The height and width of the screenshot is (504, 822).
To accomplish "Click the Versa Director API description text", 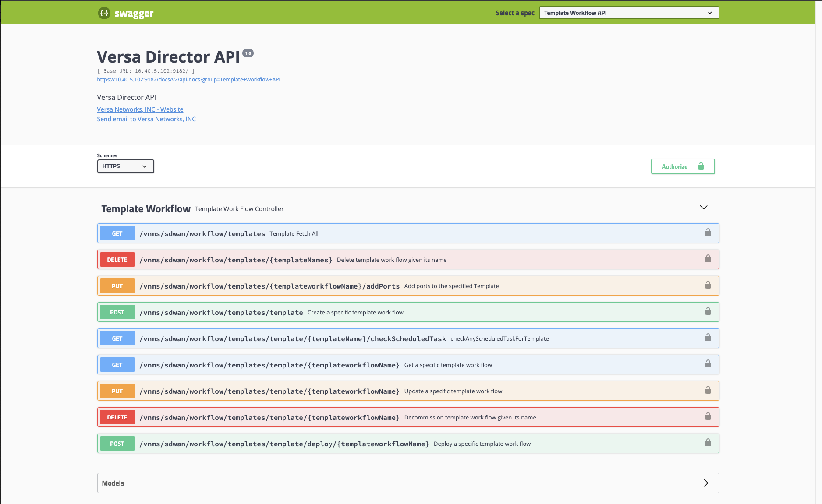I will (126, 97).
